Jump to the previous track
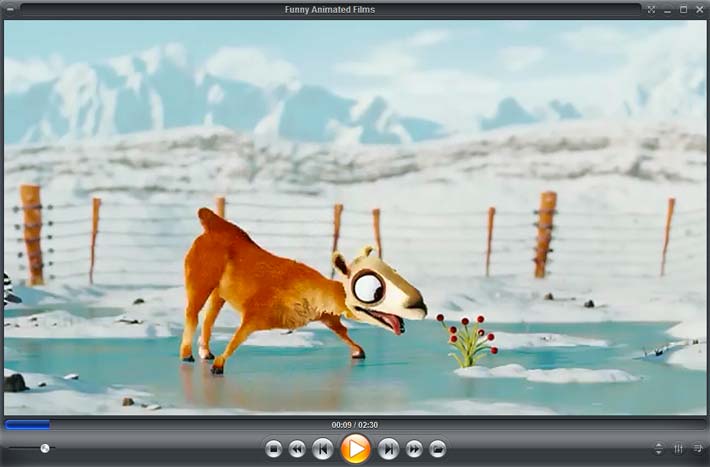Screen dimensions: 710x467 322,449
